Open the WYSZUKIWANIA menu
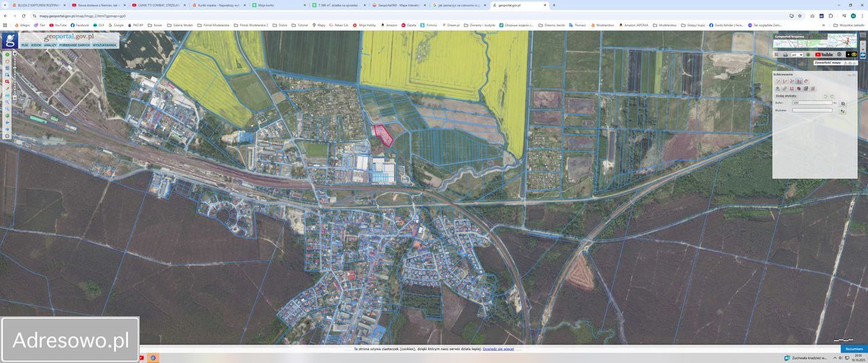 104,45
